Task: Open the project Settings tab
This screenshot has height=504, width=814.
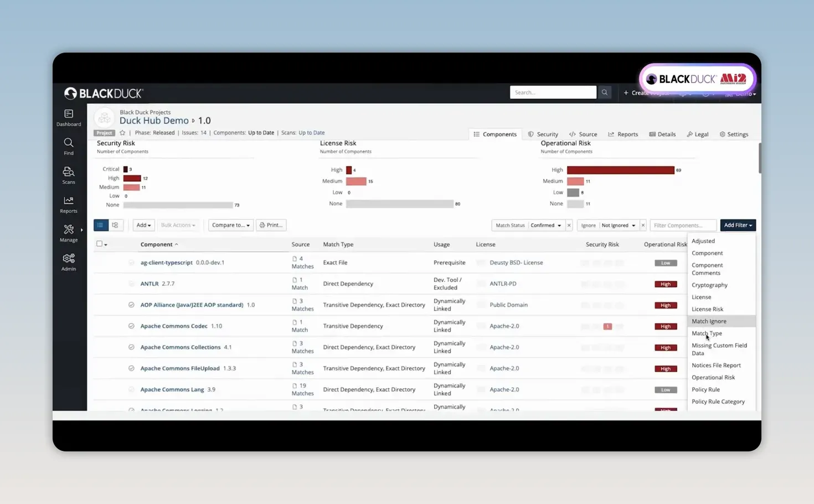Action: (734, 134)
